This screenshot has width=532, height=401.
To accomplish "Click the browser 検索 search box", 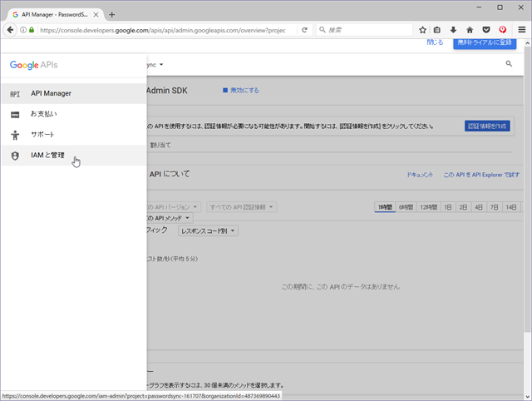I will 365,30.
